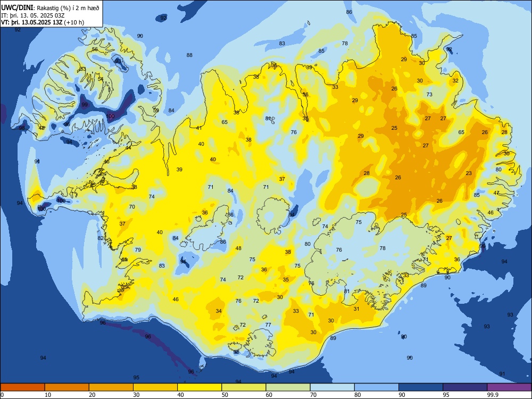Click the 'UWC/DINI' title text

17,7
